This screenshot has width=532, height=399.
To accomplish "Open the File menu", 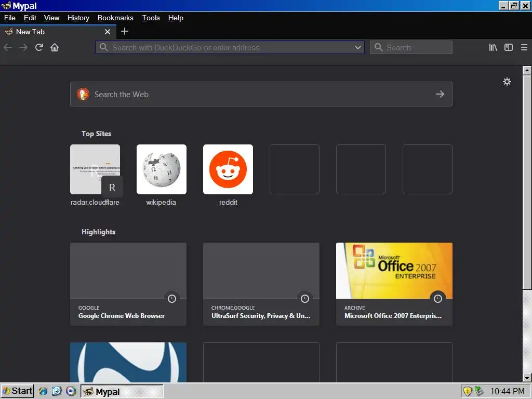I will click(x=9, y=18).
